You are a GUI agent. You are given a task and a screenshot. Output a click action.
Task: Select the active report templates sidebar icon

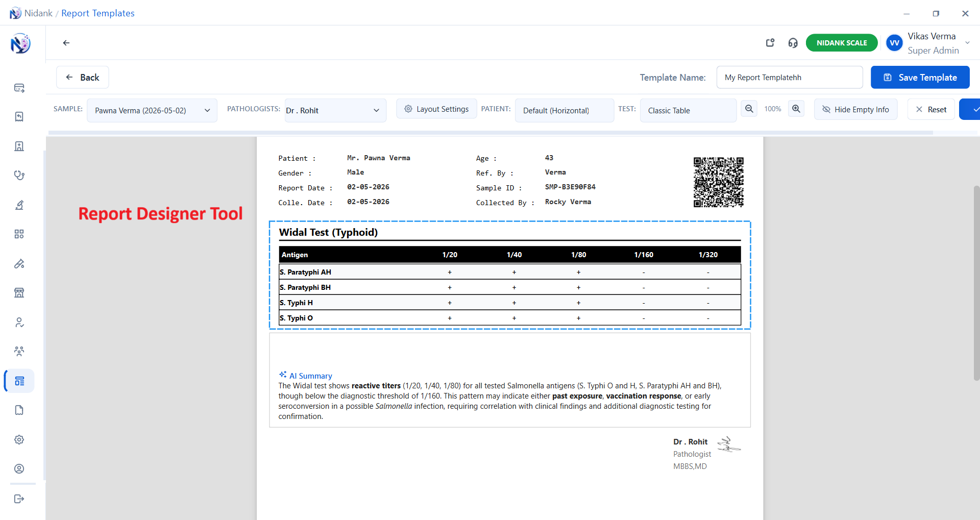[x=19, y=381]
